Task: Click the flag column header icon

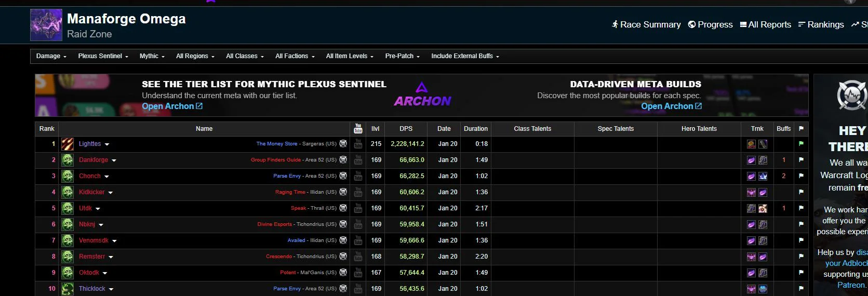Action: [801, 128]
